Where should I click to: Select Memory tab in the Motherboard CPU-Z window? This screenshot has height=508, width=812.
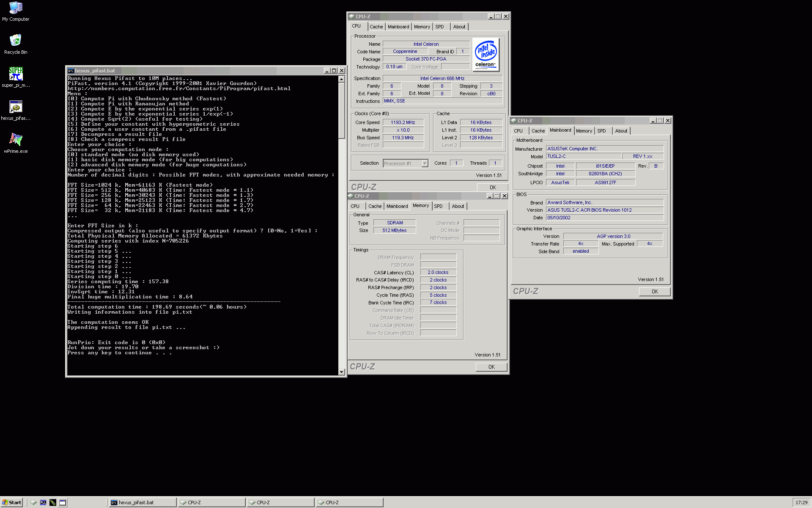click(x=584, y=131)
